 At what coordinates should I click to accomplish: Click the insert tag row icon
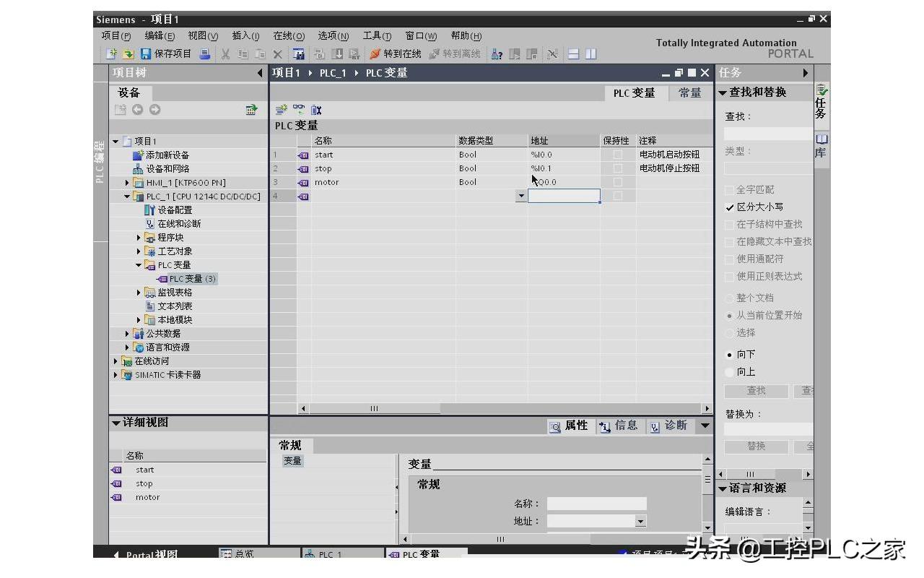[282, 110]
